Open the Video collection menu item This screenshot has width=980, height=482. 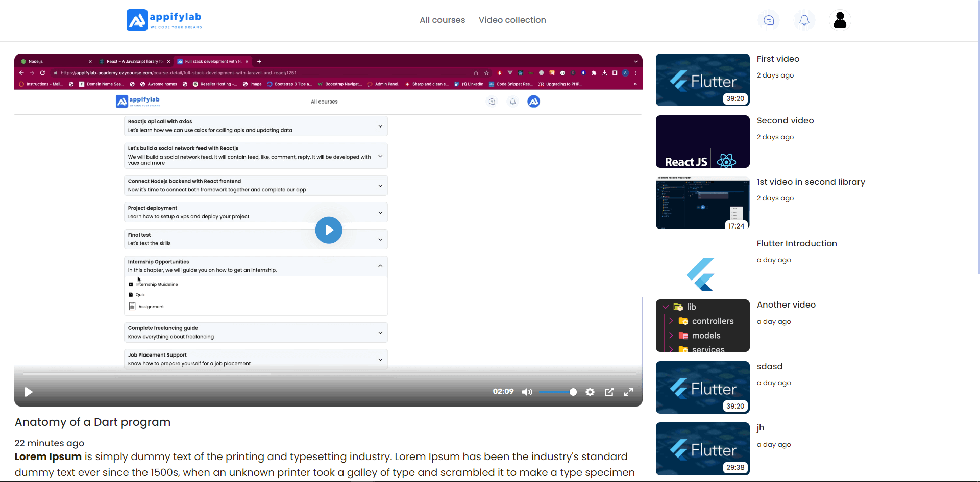(x=512, y=20)
